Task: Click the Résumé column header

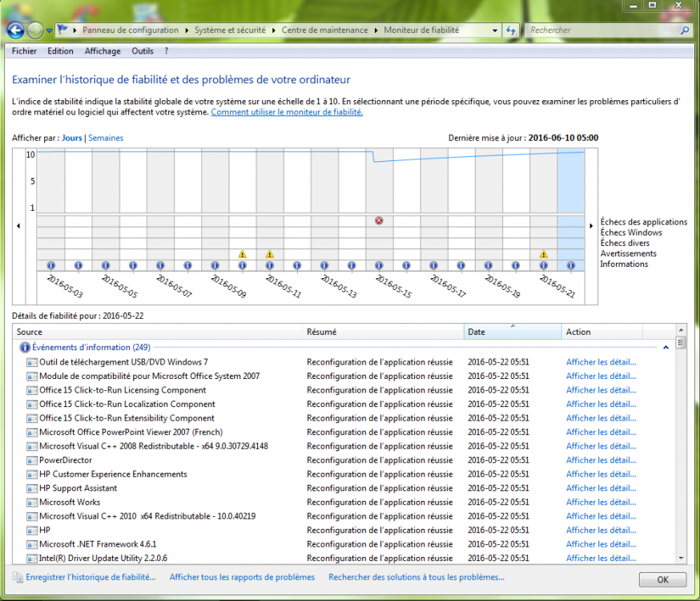Action: pos(383,332)
